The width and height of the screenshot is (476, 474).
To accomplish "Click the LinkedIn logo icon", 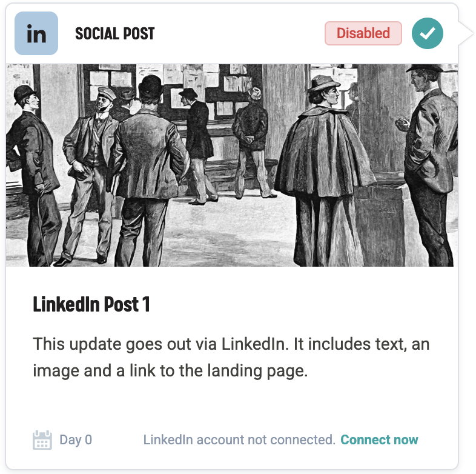I will click(36, 33).
